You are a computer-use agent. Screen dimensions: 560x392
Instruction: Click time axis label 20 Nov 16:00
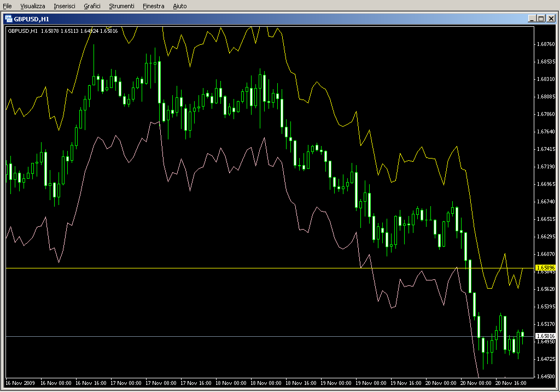(511, 383)
